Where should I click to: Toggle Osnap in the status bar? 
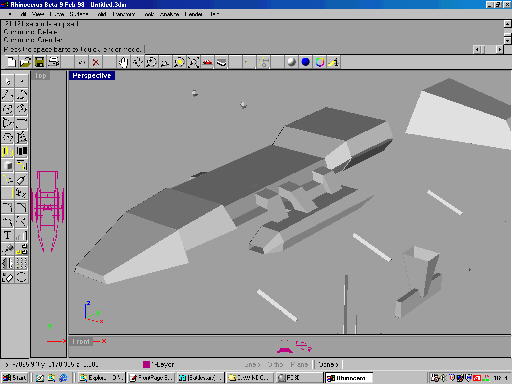tap(328, 364)
